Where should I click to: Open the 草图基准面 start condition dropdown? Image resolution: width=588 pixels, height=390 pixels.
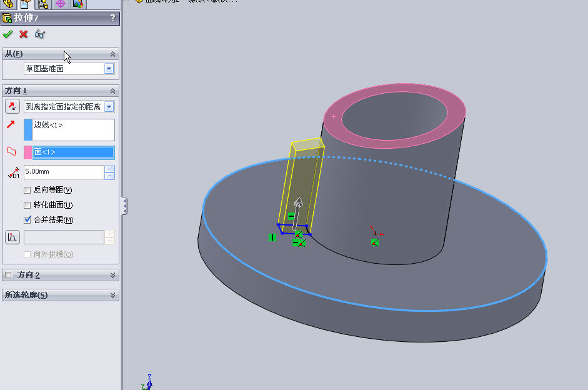pos(109,69)
